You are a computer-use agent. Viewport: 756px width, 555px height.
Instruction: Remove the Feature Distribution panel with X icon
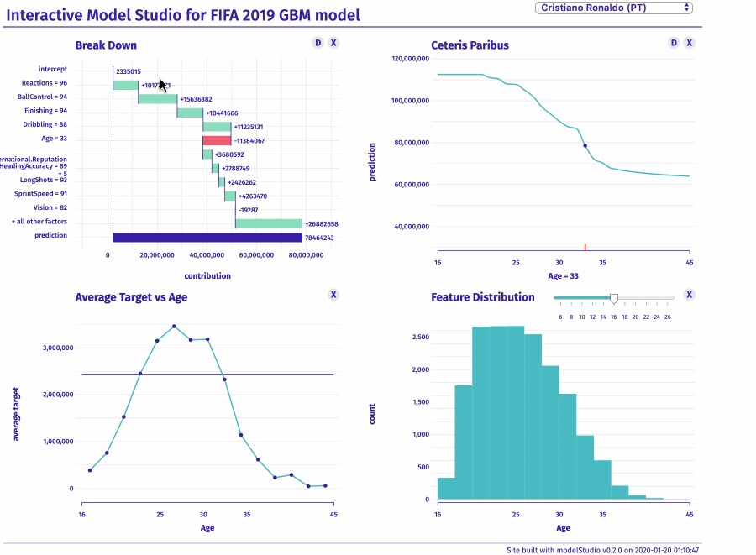689,295
